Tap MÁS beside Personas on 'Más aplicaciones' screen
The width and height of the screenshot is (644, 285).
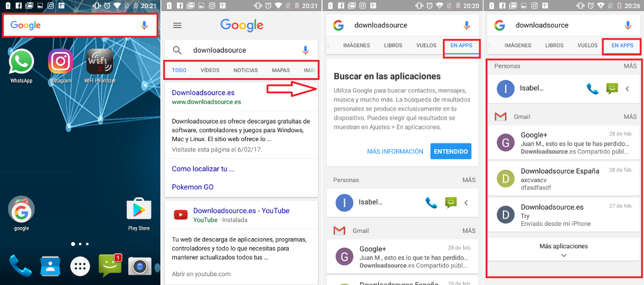630,66
